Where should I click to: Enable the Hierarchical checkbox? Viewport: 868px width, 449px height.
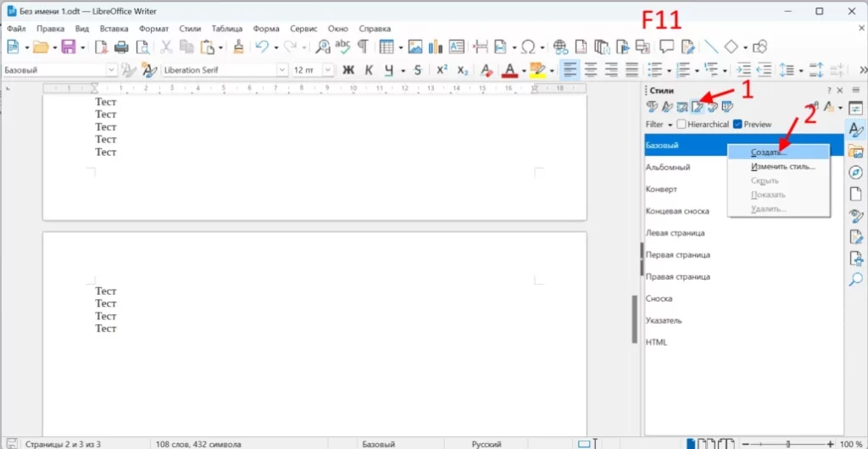(x=682, y=125)
